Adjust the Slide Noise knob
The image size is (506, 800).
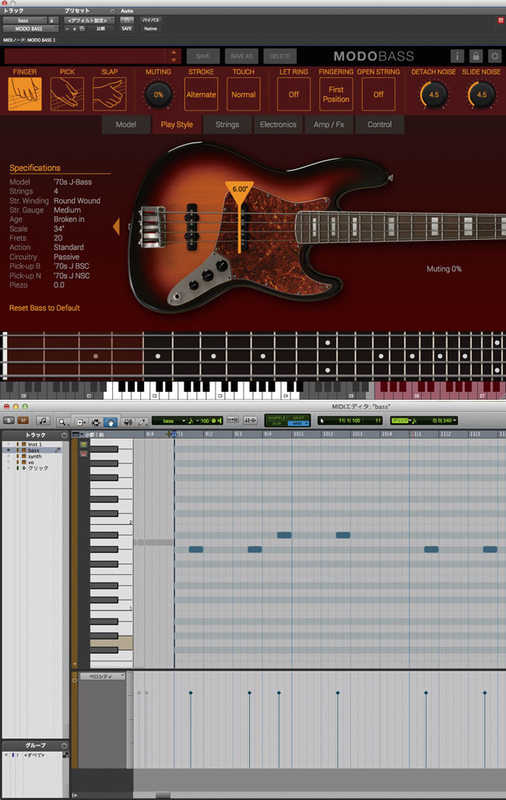482,94
